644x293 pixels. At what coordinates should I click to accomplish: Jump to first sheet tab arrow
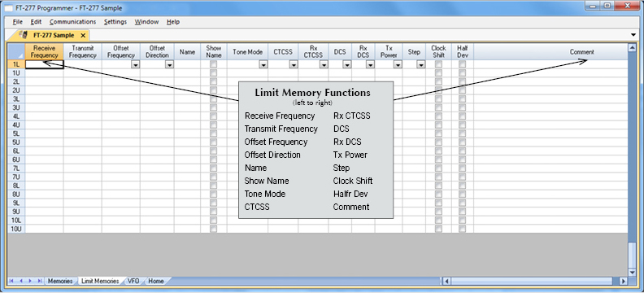click(11, 281)
